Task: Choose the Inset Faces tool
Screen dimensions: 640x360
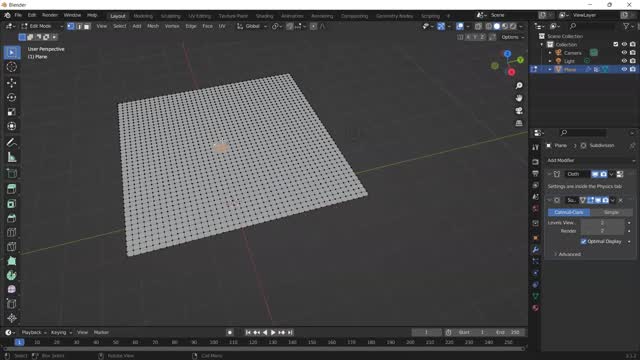Action: click(x=11, y=204)
